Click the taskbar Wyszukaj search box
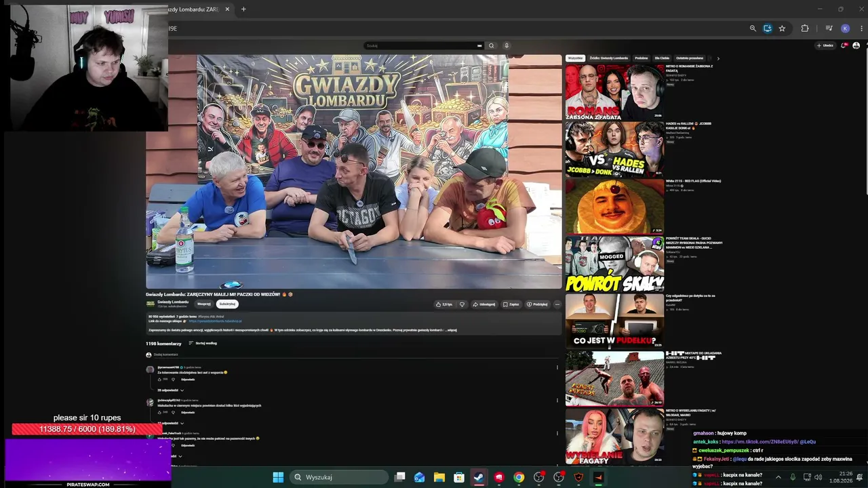868x488 pixels. 338,477
